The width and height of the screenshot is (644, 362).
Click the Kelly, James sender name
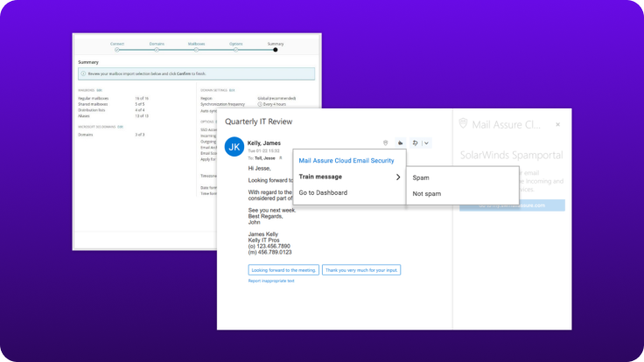coord(264,143)
